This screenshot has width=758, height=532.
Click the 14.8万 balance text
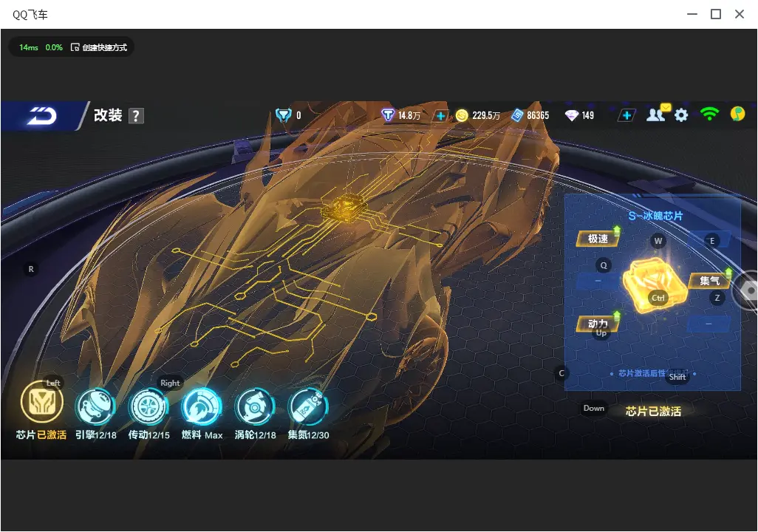click(409, 115)
